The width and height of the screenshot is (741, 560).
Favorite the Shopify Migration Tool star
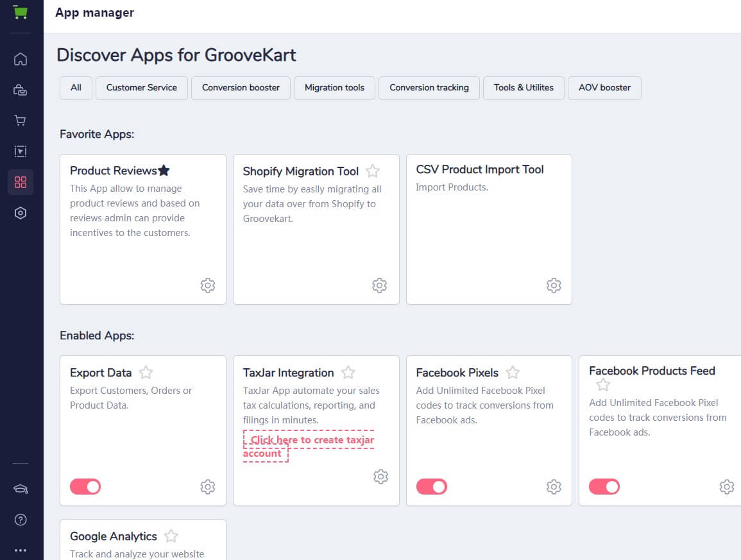click(372, 171)
